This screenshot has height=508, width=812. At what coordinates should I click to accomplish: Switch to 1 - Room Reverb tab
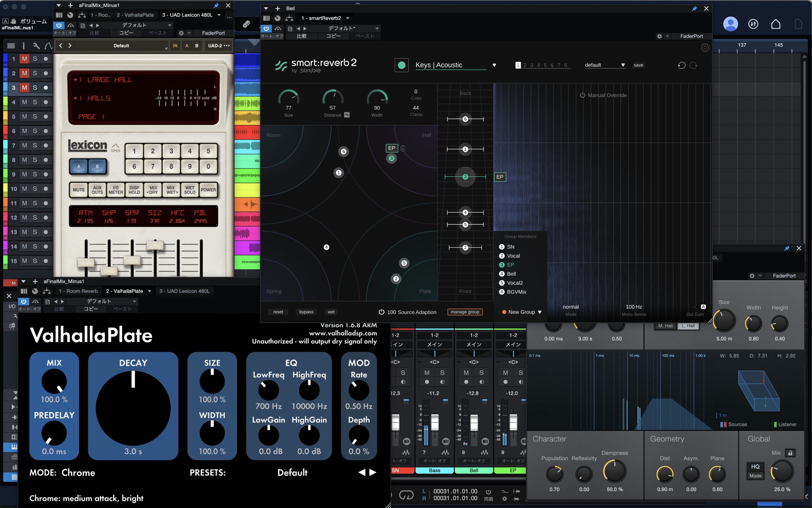click(78, 291)
